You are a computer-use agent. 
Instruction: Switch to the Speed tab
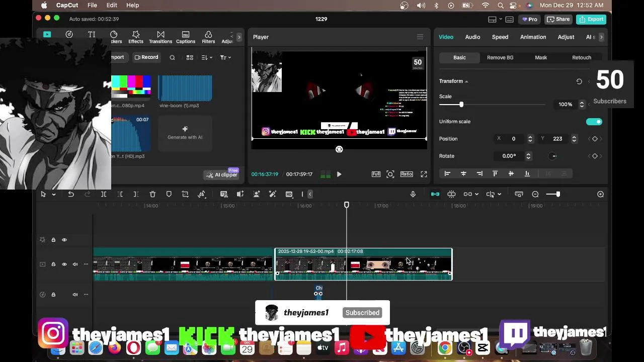point(500,37)
